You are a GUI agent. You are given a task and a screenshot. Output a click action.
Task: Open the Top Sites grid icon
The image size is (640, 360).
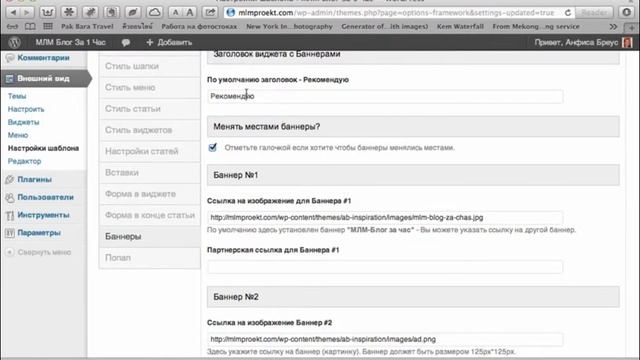(48, 27)
